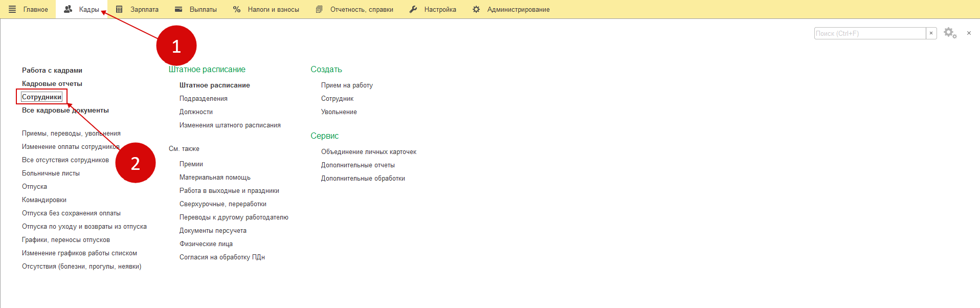Click the documents icon for Отчетность, справки

(x=319, y=9)
